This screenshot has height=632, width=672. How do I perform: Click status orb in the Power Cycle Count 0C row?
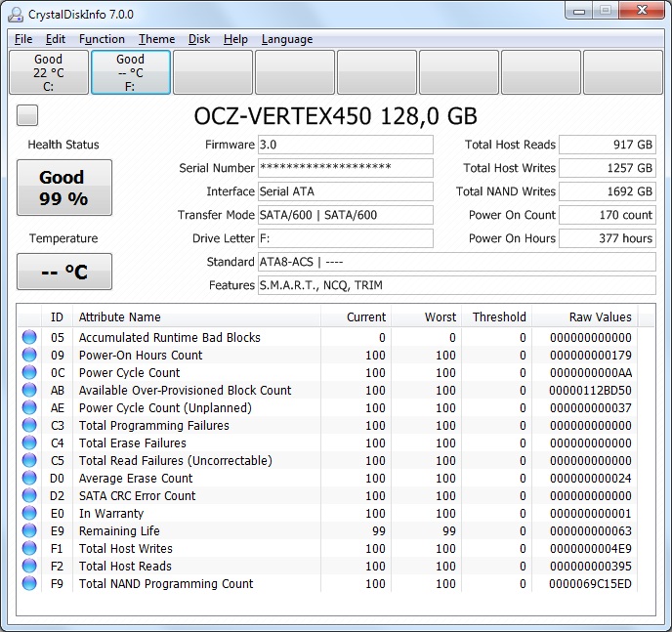tap(29, 372)
